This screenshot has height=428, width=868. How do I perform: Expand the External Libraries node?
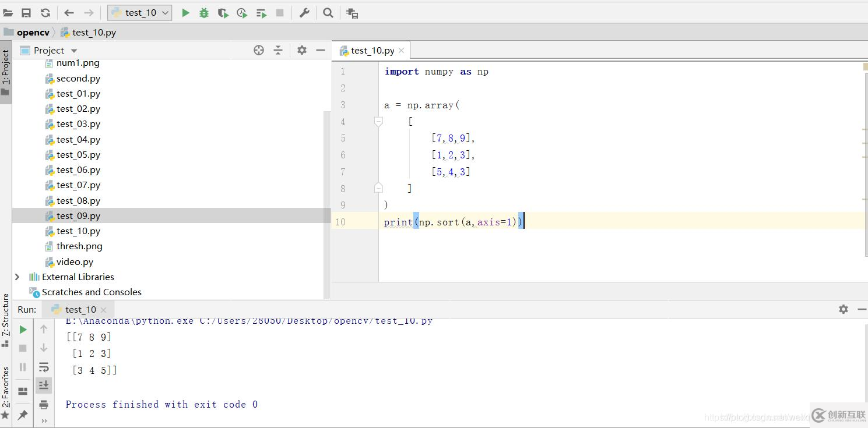click(x=17, y=277)
